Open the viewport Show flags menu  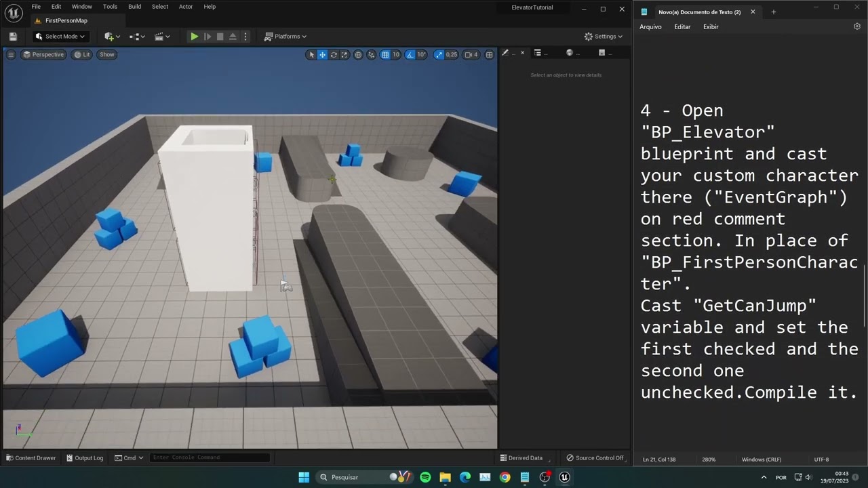[x=107, y=54]
